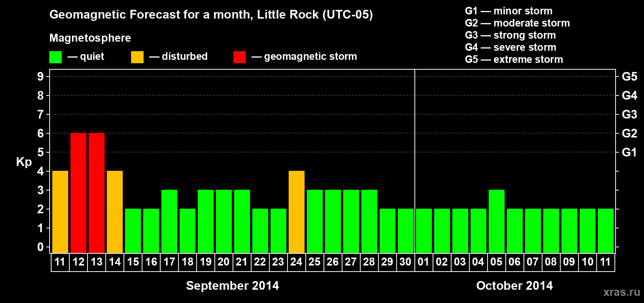Select the green bar for September 26
Screen dimensions: 644x303
(x=333, y=221)
